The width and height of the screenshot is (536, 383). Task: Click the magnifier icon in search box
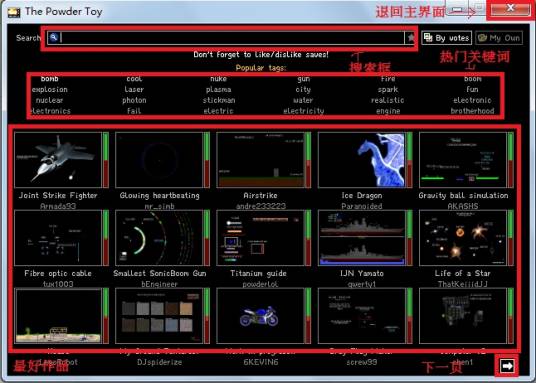click(x=54, y=38)
